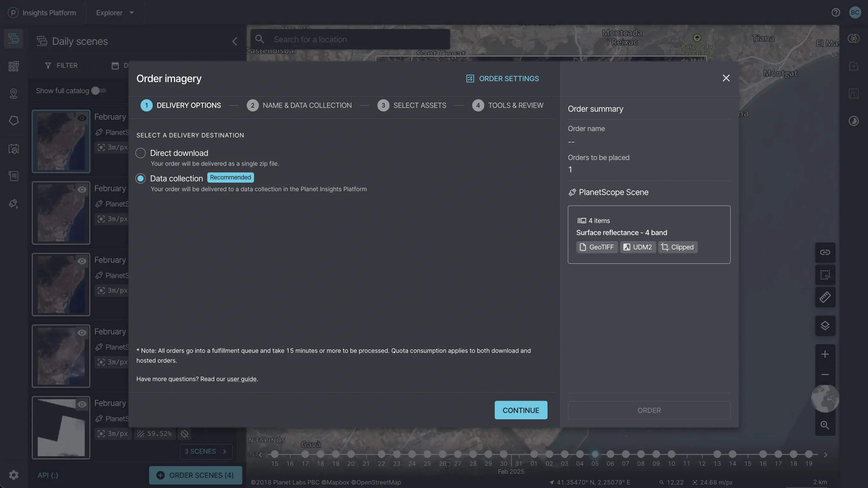Go to Delivery Options step
Viewport: 868px width, 488px height.
[x=181, y=106]
